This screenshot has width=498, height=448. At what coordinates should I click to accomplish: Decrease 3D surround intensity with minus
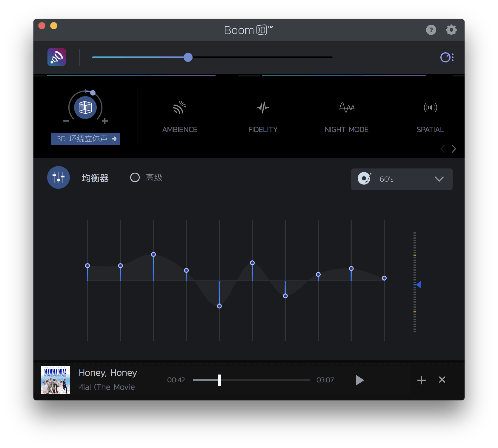pyautogui.click(x=66, y=121)
